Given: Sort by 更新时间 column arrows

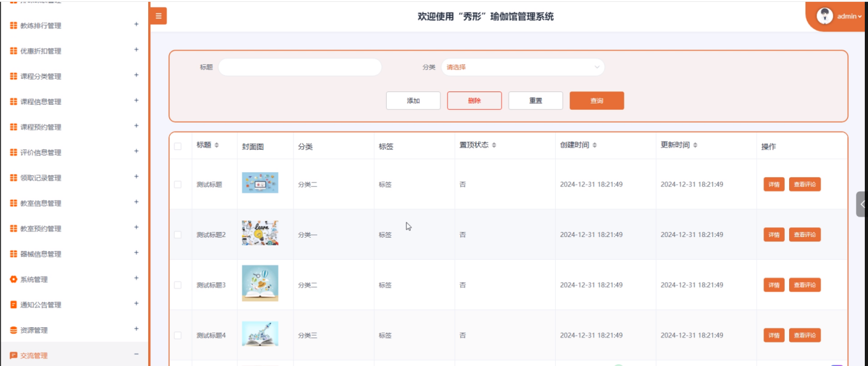Looking at the screenshot, I should 695,146.
